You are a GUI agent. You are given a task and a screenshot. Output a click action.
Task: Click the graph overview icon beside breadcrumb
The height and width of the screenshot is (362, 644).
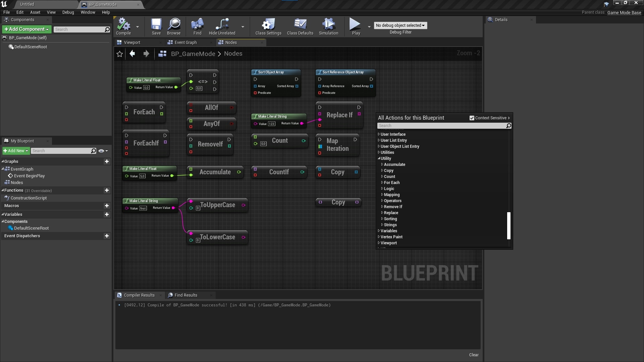pyautogui.click(x=162, y=54)
